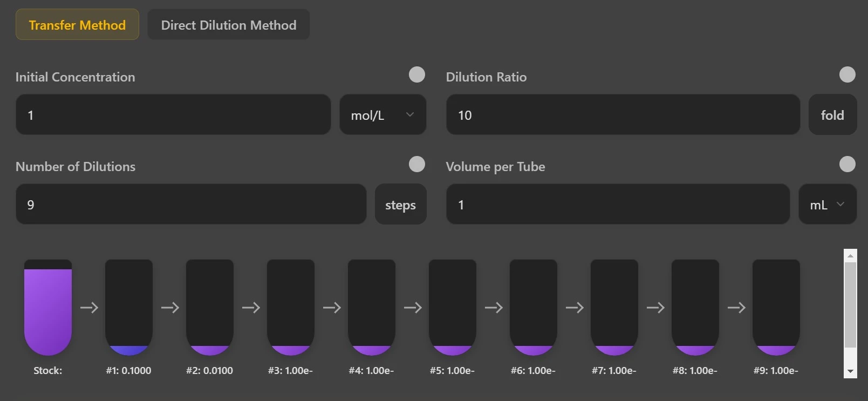Screen dimensions: 868x401
Task: Click tube #2 labeled 0.0100
Action: pyautogui.click(x=209, y=308)
